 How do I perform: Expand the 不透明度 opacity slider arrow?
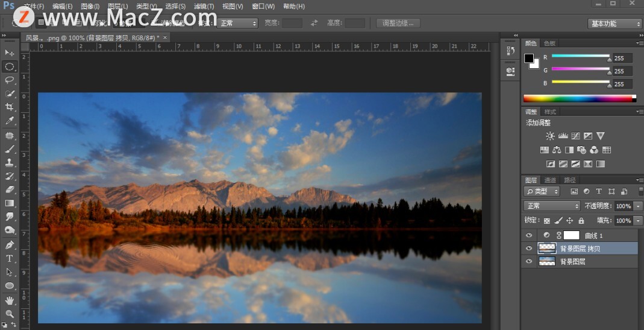638,206
